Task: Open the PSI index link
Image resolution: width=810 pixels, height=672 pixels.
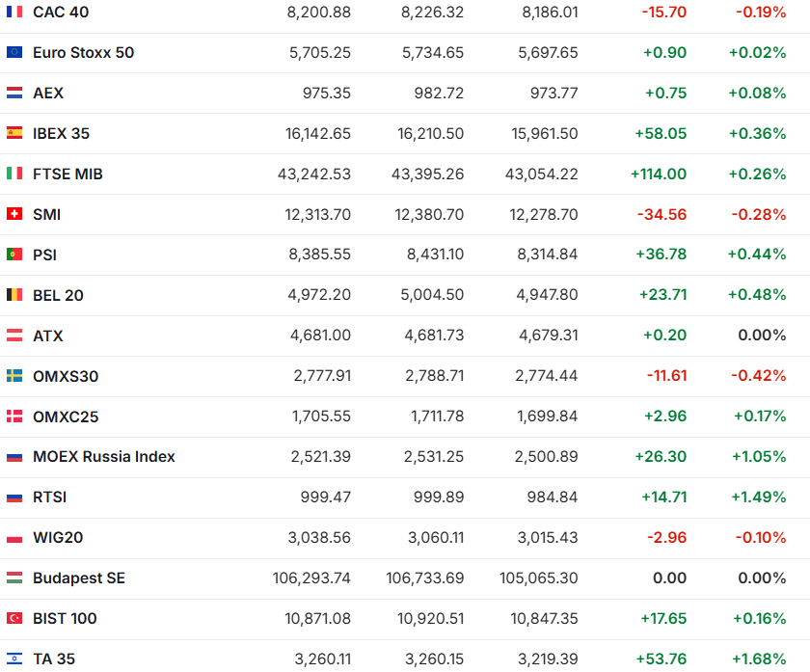Action: click(x=45, y=255)
